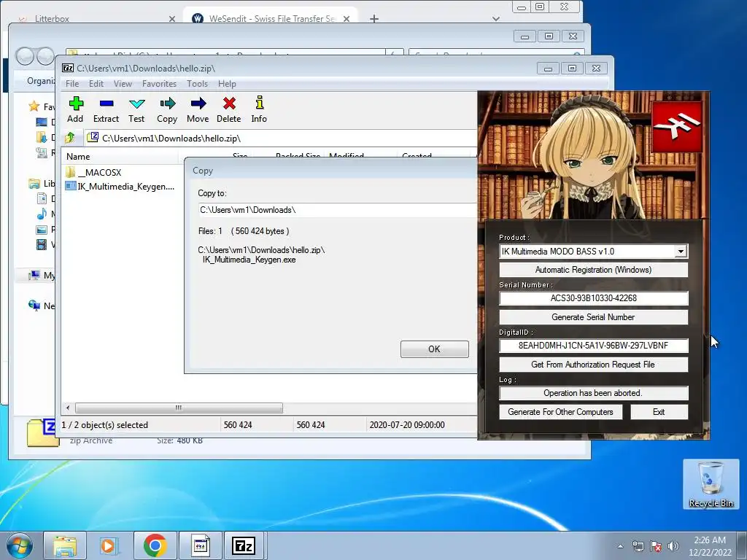747x560 pixels.
Task: Open Chrome from the taskbar
Action: click(155, 545)
